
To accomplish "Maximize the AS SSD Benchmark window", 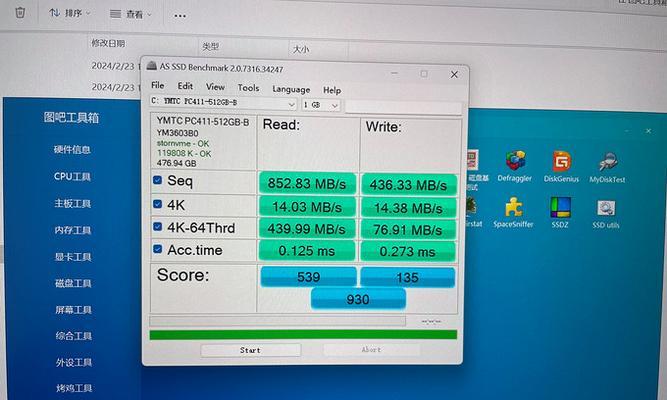I will tap(424, 74).
